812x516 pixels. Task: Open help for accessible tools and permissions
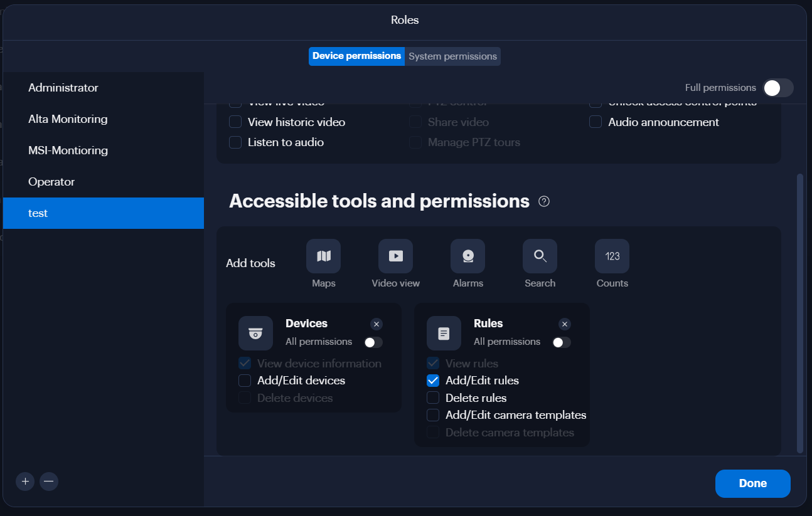click(544, 201)
